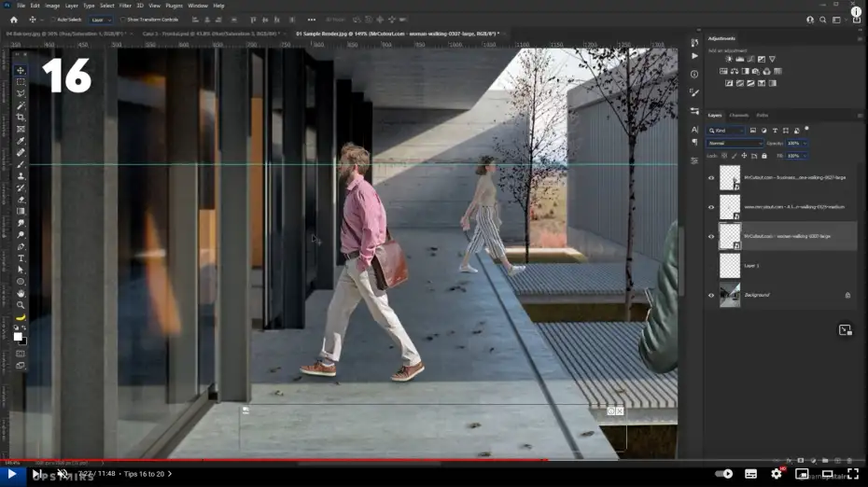Go to Photoshop Home screen
The width and height of the screenshot is (868, 487).
[x=14, y=20]
